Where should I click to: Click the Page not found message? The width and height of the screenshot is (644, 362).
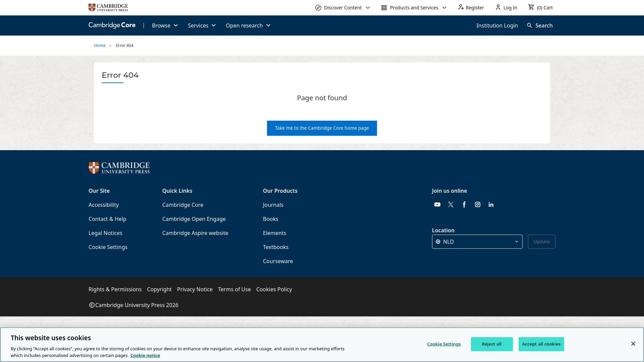coord(322,98)
